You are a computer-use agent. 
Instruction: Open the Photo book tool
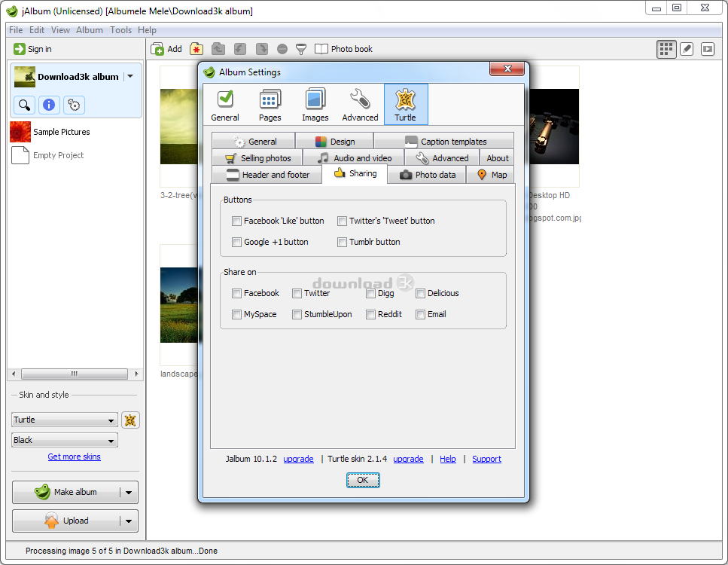[x=343, y=49]
